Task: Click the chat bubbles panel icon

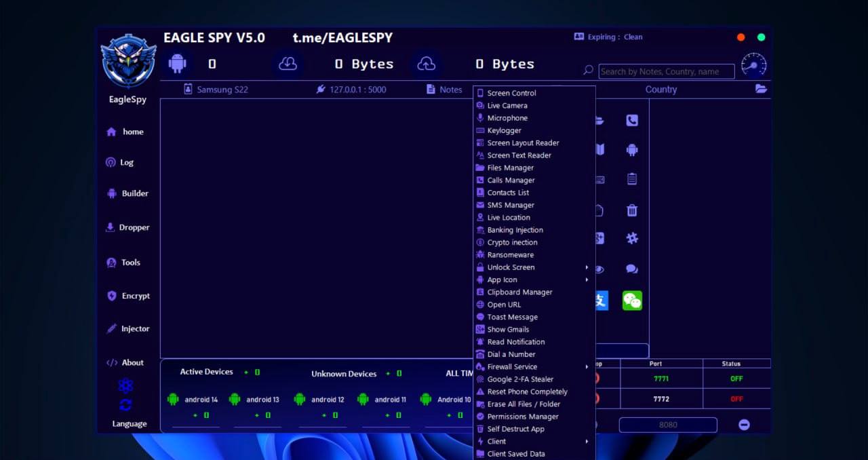Action: tap(632, 269)
